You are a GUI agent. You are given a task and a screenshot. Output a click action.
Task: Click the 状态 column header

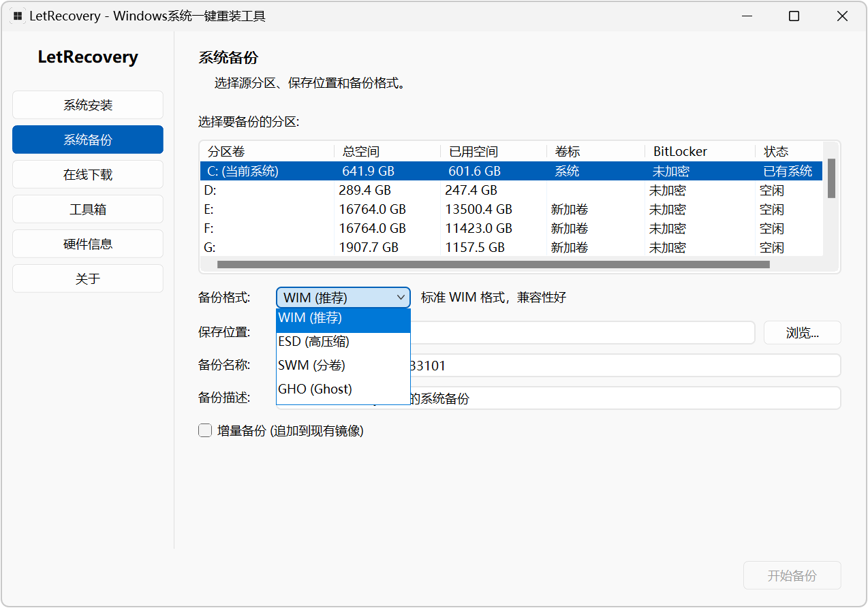tap(789, 151)
